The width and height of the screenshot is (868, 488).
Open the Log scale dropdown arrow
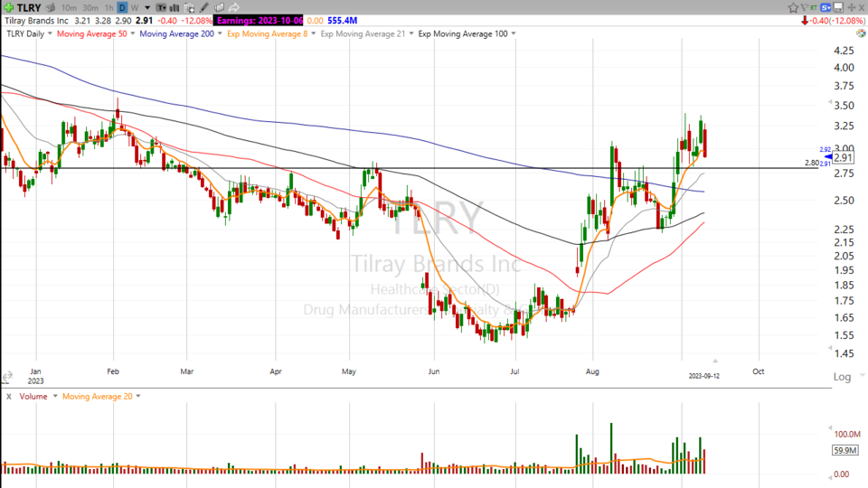pyautogui.click(x=862, y=375)
